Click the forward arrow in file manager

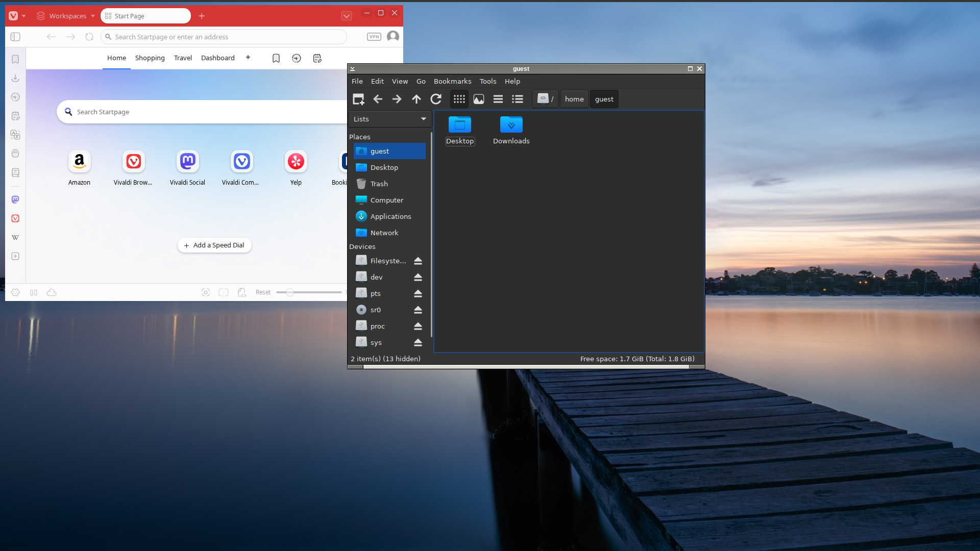coord(397,99)
